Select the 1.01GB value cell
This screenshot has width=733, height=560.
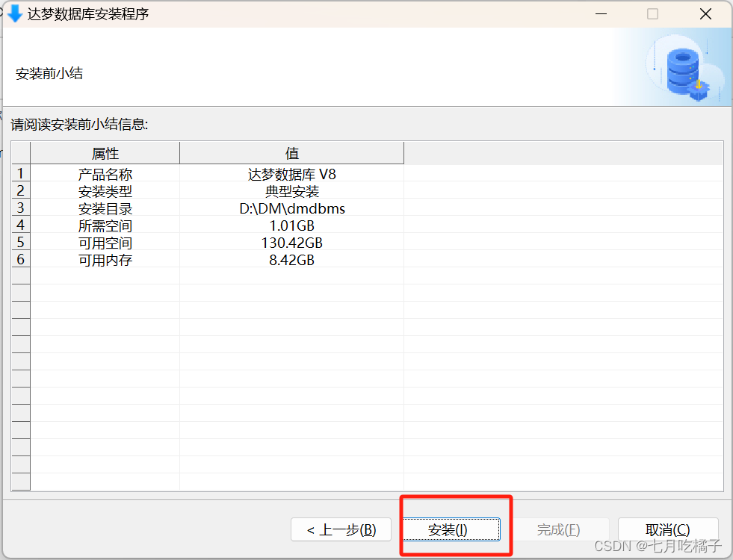click(x=291, y=225)
